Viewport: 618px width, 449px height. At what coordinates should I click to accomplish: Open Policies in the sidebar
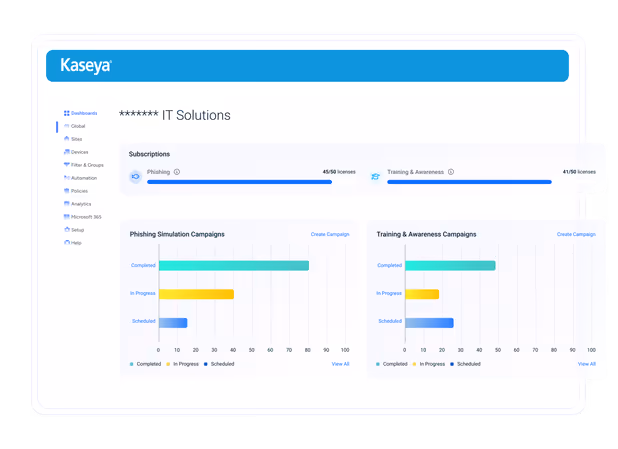(x=79, y=191)
